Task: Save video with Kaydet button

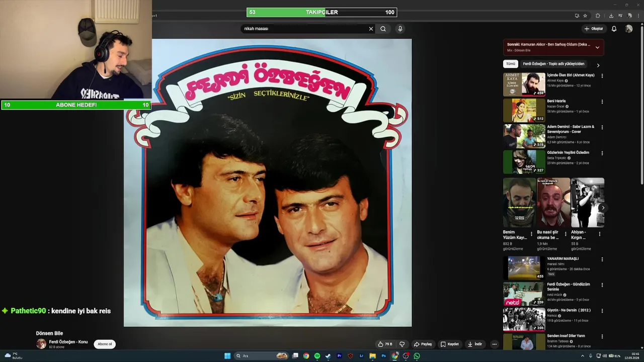Action: pos(450,344)
